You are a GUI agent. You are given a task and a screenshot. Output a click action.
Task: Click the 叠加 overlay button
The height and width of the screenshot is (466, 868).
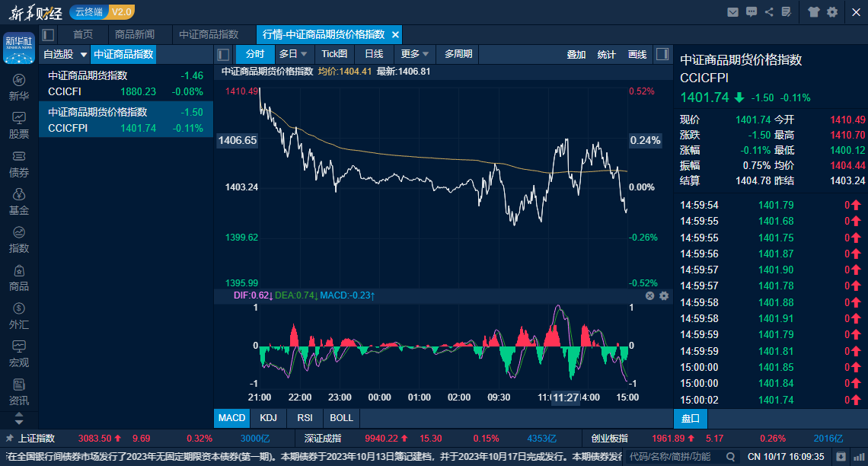(x=576, y=55)
